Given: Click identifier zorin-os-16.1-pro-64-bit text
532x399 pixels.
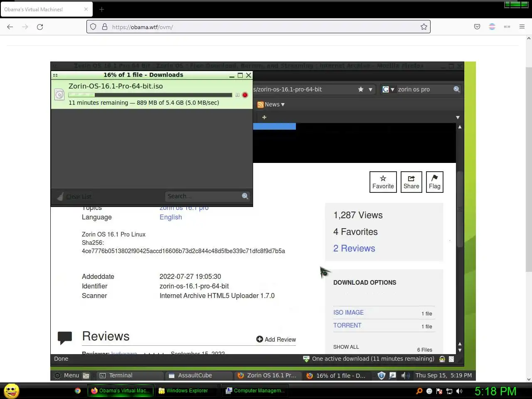Looking at the screenshot, I should pyautogui.click(x=194, y=286).
